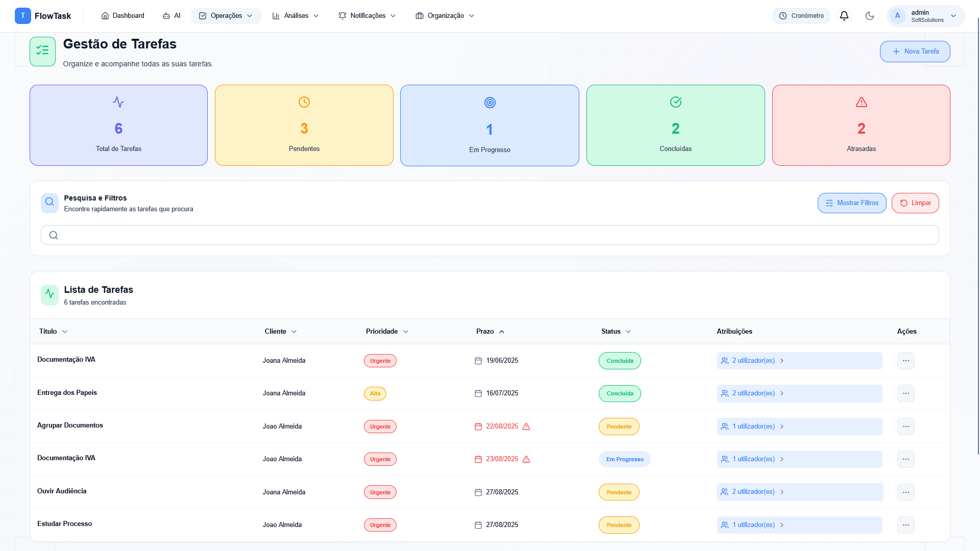
Task: Click the overdue warning icon beside 22/08/2025
Action: (x=526, y=427)
